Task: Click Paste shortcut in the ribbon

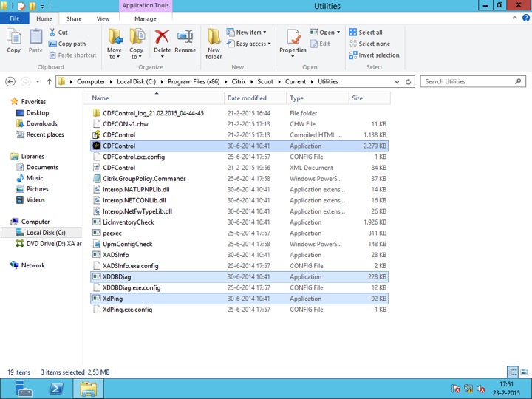Action: [x=72, y=55]
